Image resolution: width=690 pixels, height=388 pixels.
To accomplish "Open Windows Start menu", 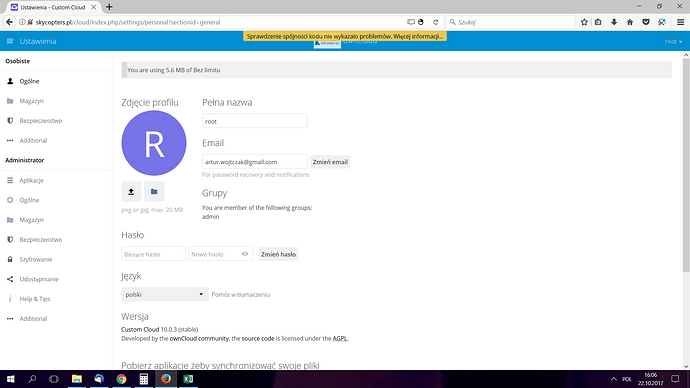I will point(11,379).
